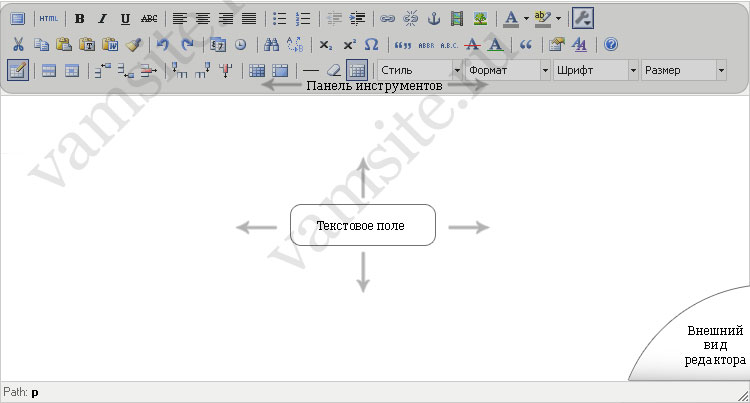This screenshot has height=403, width=750.
Task: Insert a horizontal rule line
Action: 310,71
